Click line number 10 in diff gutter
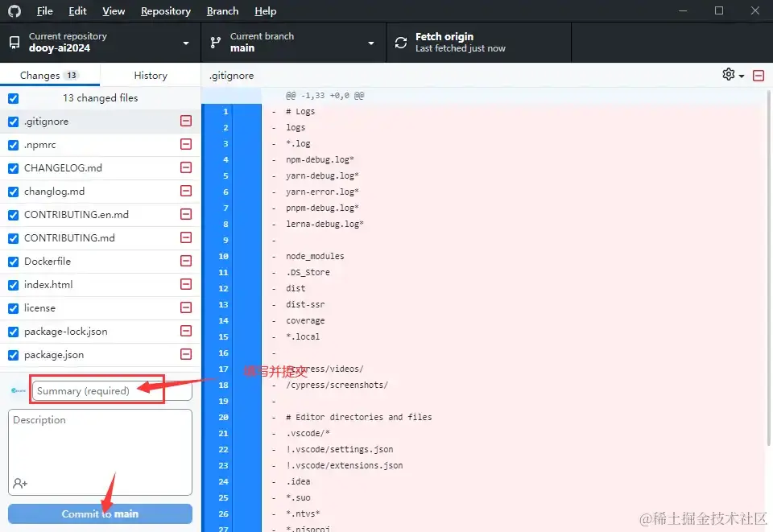The image size is (773, 532). coord(223,256)
